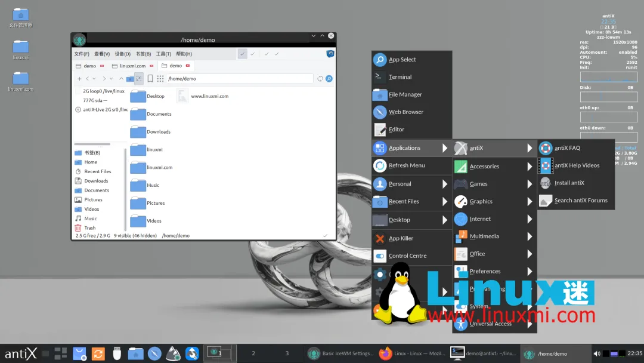Open App Killer from the menu
Image resolution: width=644 pixels, height=363 pixels.
point(411,238)
